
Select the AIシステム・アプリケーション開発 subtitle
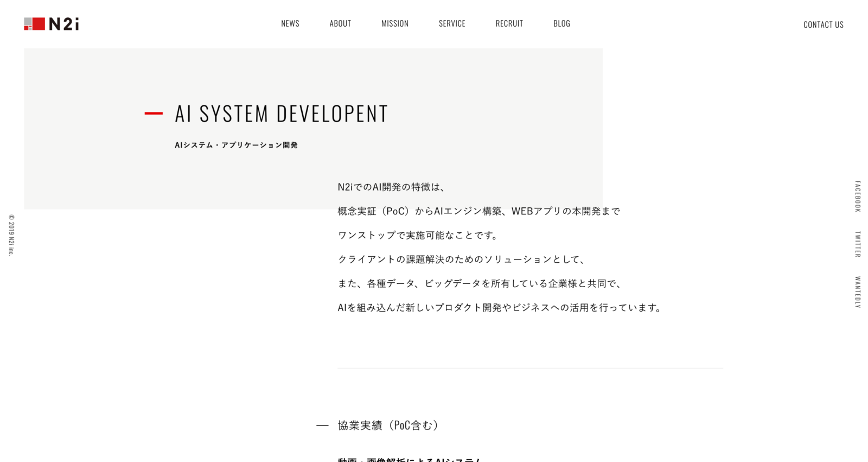[236, 145]
